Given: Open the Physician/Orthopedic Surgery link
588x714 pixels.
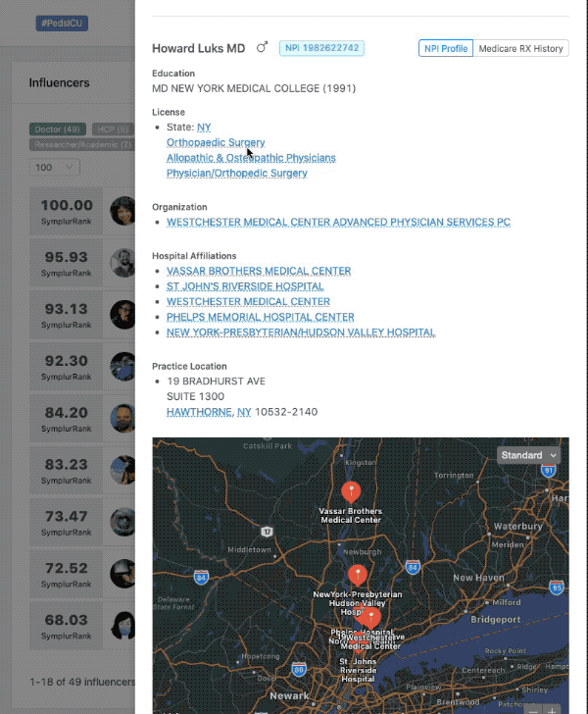Looking at the screenshot, I should (x=236, y=173).
